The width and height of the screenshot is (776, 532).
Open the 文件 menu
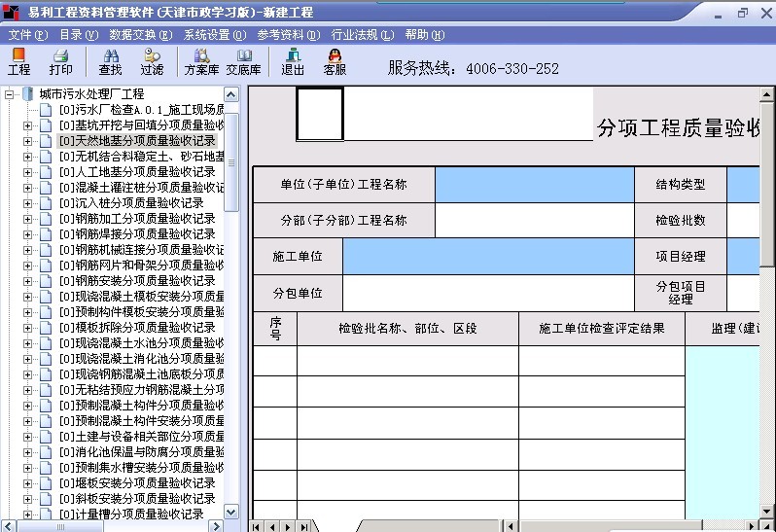pyautogui.click(x=28, y=35)
